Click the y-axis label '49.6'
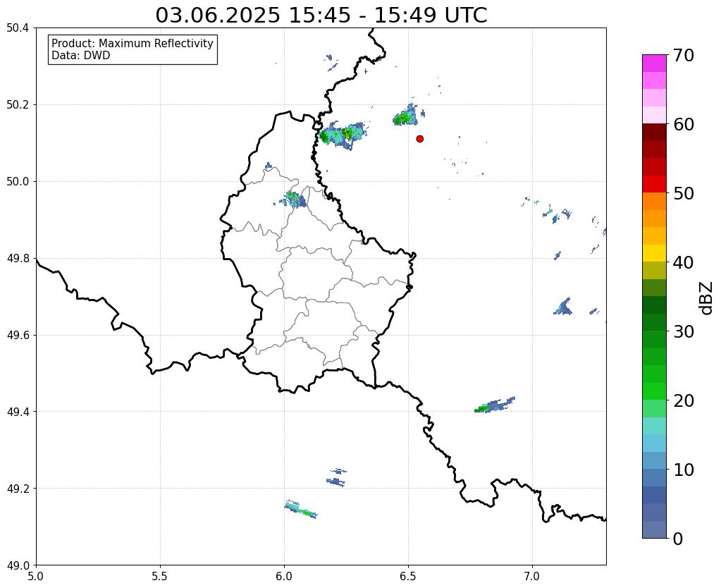Screen dimensions: 721x588 [18, 335]
